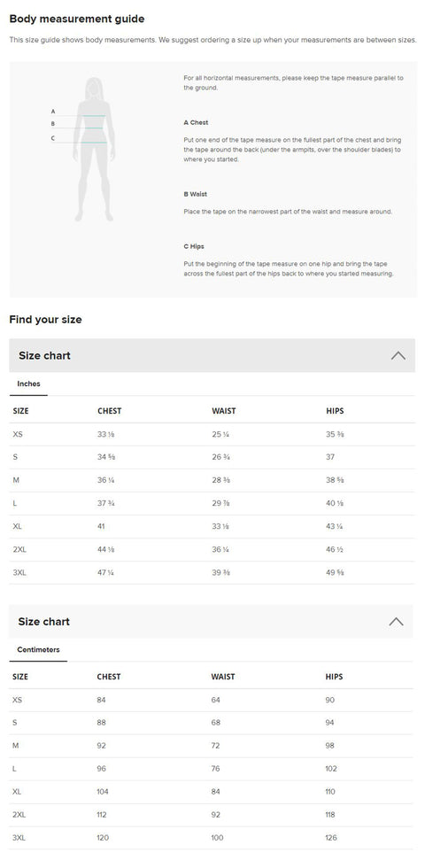The image size is (425, 868).
Task: Click the body figure illustration
Action: click(95, 150)
